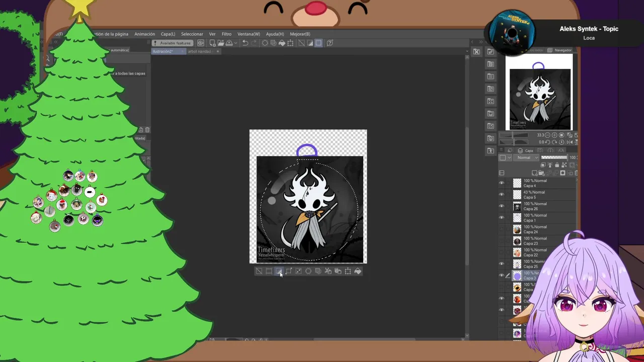The width and height of the screenshot is (644, 362).
Task: Deselect using the selection launcher's first icon
Action: pyautogui.click(x=259, y=271)
